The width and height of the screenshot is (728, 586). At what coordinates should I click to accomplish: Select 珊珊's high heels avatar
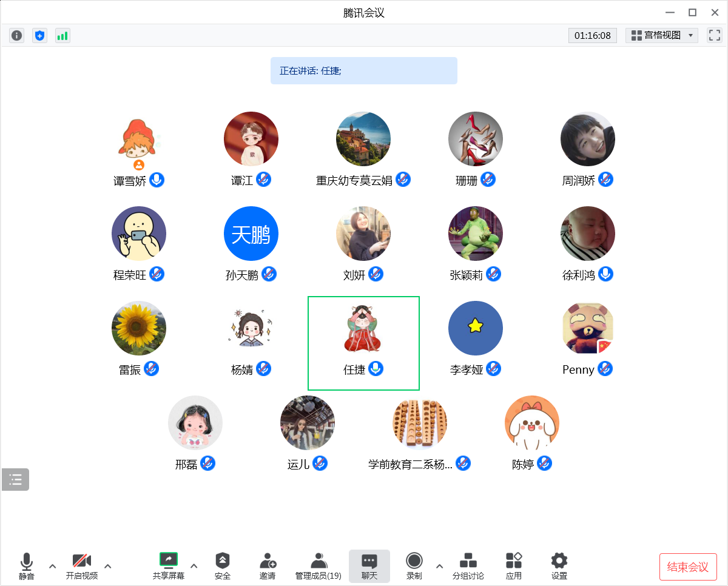476,139
